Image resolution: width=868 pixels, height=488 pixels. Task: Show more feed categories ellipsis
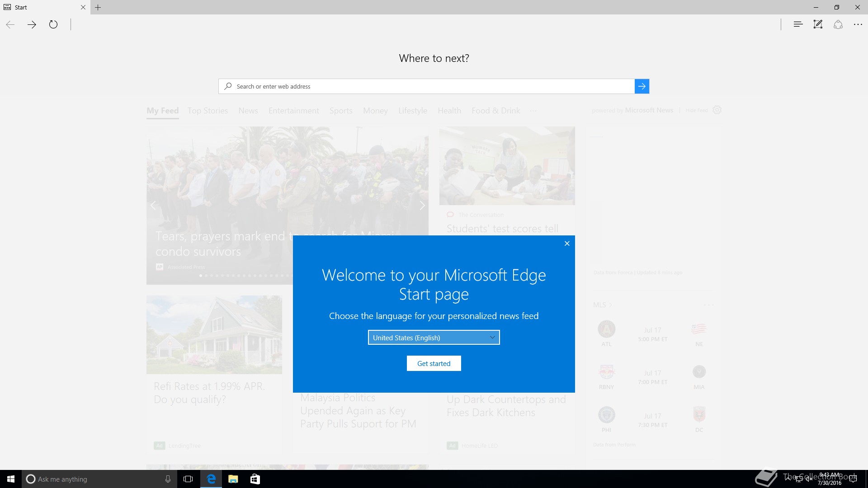pyautogui.click(x=533, y=111)
